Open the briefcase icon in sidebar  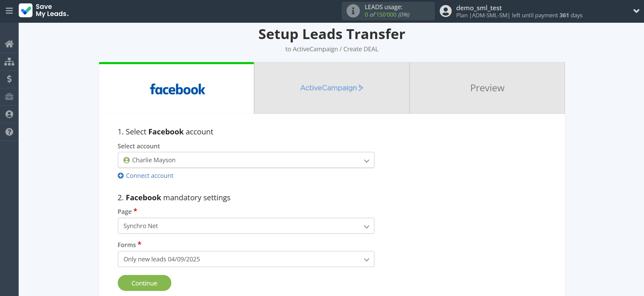pos(9,97)
